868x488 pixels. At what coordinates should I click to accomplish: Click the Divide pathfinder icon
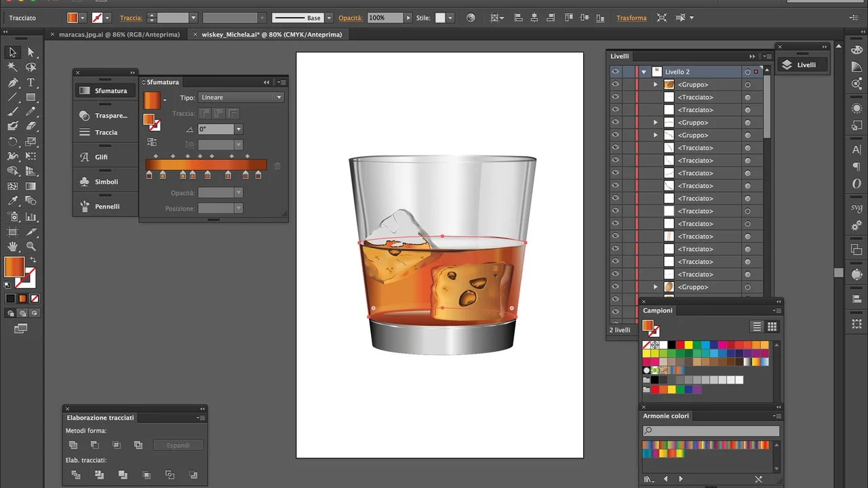click(x=76, y=475)
